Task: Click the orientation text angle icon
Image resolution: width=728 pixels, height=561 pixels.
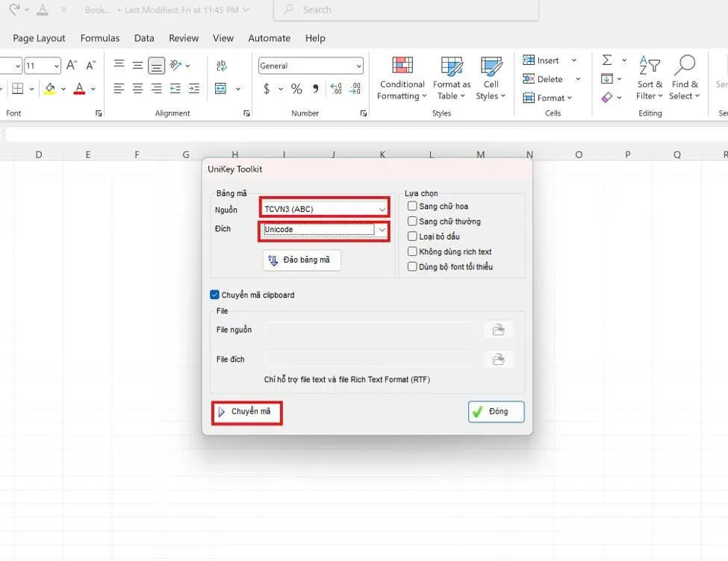Action: (x=175, y=65)
